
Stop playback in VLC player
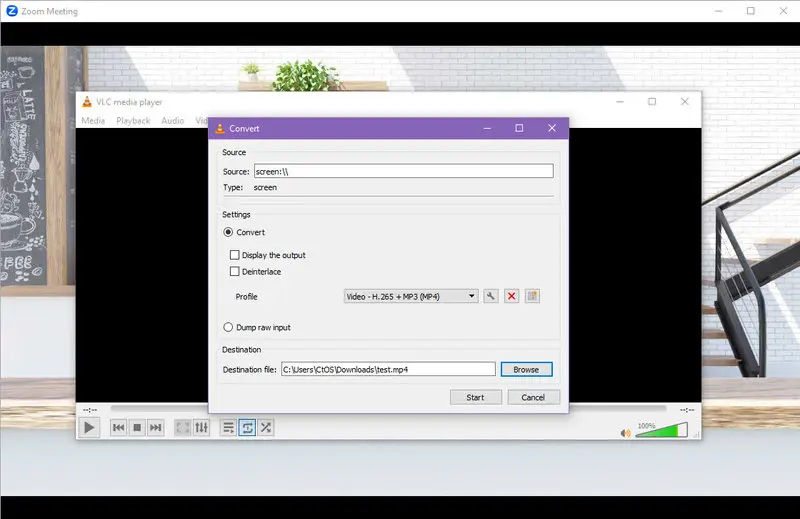coord(137,427)
